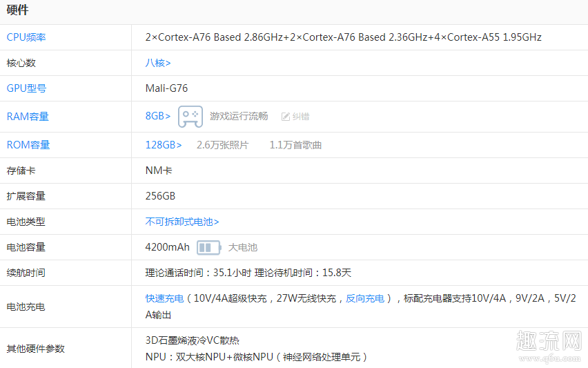This screenshot has height=368, width=588.
Task: Follow the 128GB> link
Action: (164, 145)
